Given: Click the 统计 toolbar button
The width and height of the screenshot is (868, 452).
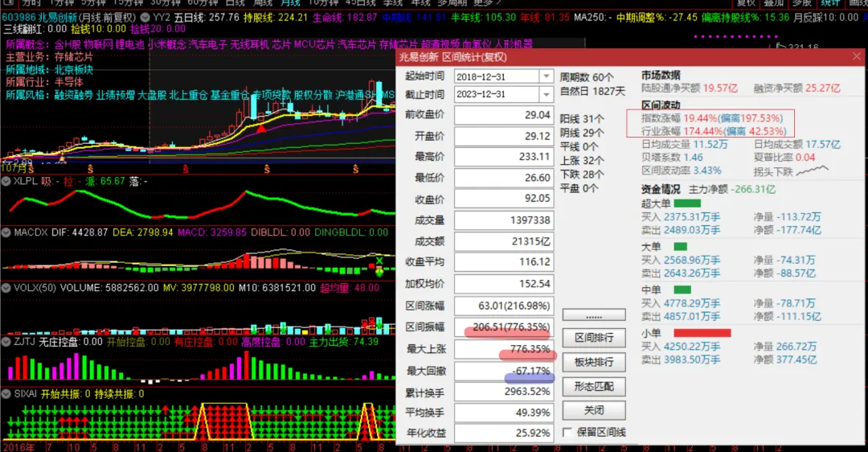Looking at the screenshot, I should click(830, 2).
